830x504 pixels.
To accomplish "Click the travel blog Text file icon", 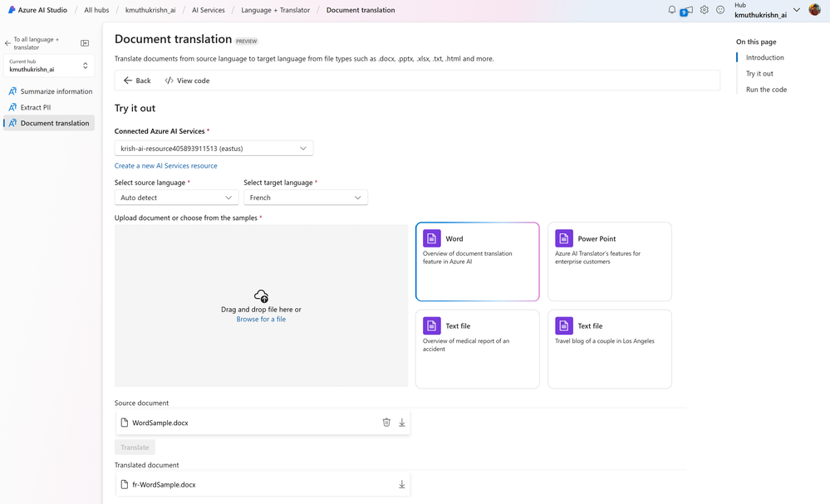I will click(x=564, y=325).
